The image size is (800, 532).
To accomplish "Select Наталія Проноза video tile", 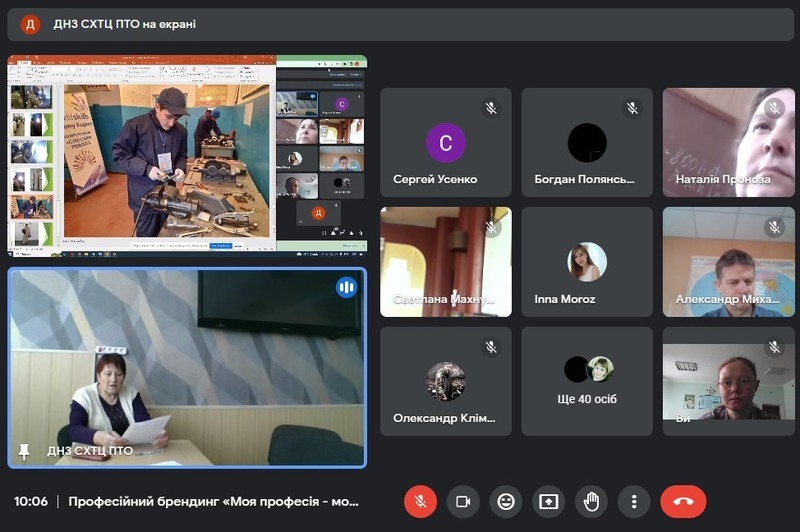I will 727,142.
